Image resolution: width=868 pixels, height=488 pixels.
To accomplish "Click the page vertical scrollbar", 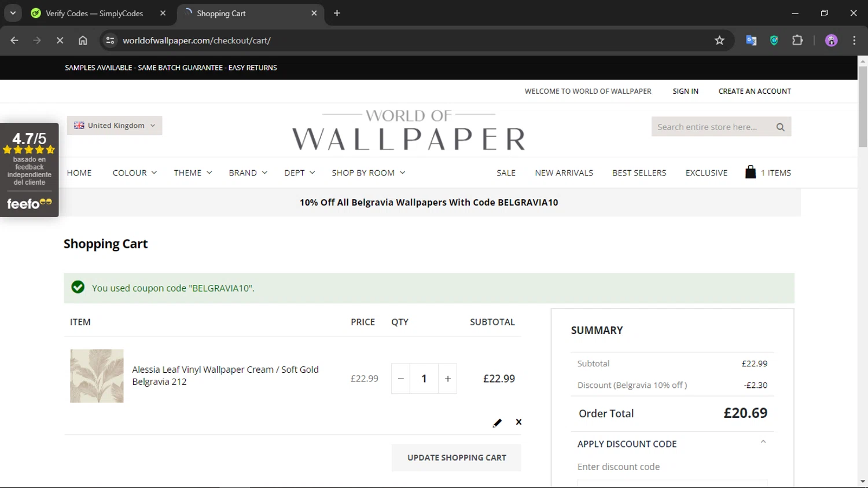I will click(x=862, y=107).
